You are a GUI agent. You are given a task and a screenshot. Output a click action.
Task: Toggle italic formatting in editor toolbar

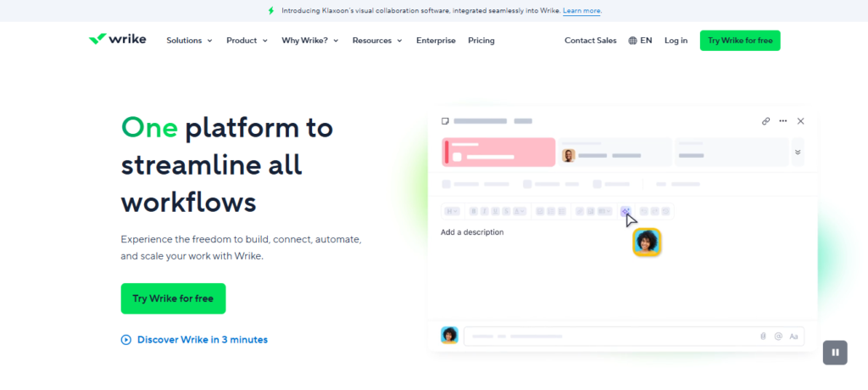[x=484, y=211]
